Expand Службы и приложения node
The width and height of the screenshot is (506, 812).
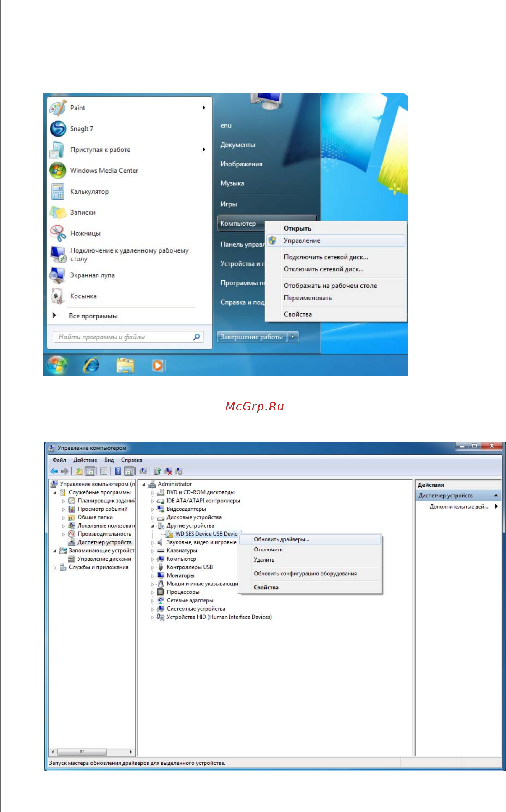54,567
